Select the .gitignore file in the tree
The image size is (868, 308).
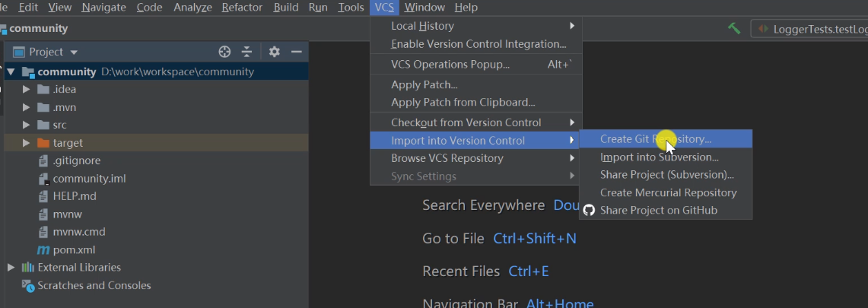click(x=76, y=161)
